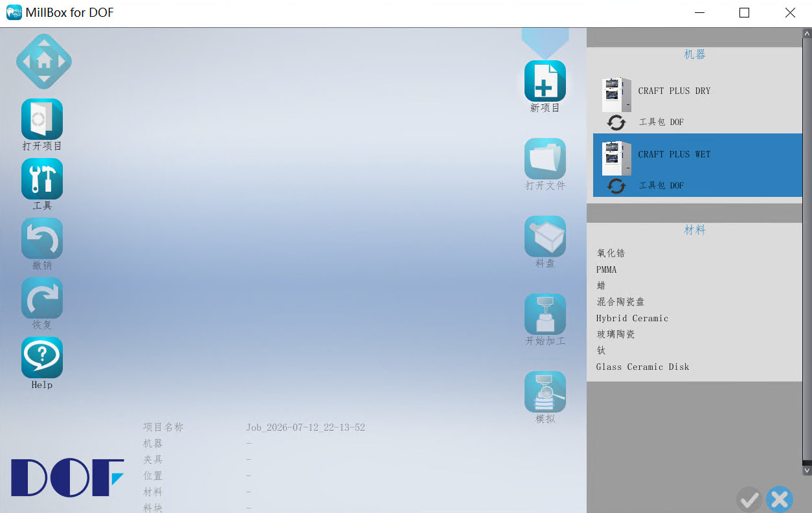Image resolution: width=812 pixels, height=513 pixels.
Task: Select material Glass Ceramic Disk
Action: click(643, 367)
